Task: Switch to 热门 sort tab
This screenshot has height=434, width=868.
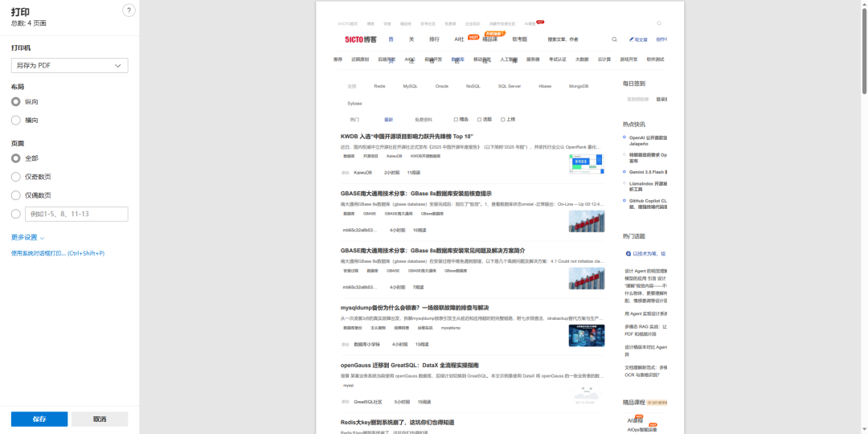Action: click(354, 120)
